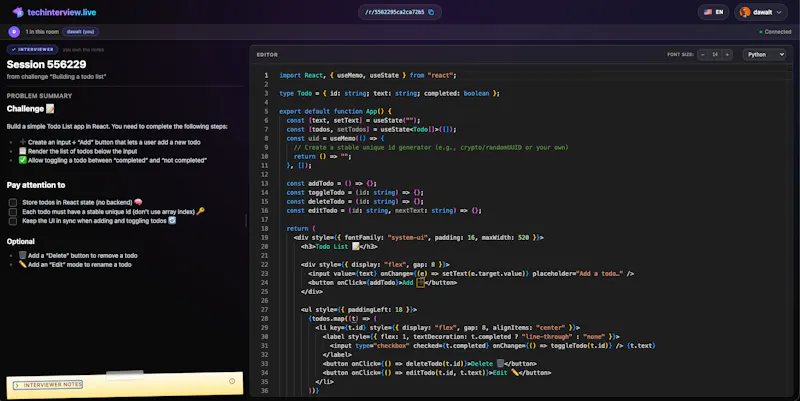Click the Delete button JSX on line 33
Screen dimensions: 800x401
(430, 364)
